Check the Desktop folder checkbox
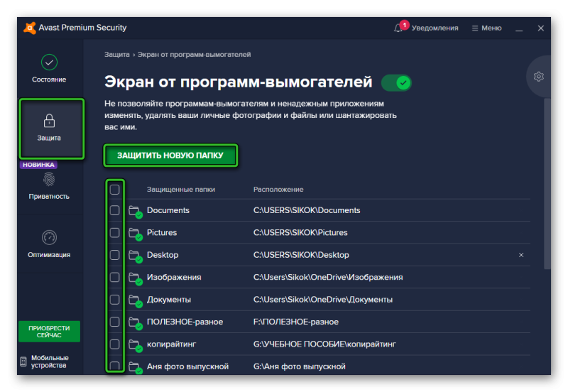Screen dimensions: 568x392 [114, 255]
